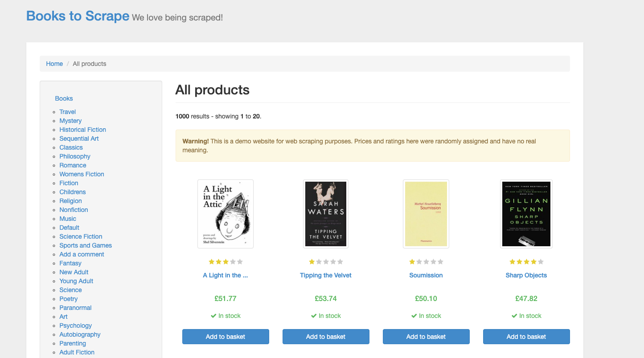Select the Soumission book cover
Image resolution: width=644 pixels, height=358 pixels.
(x=426, y=214)
